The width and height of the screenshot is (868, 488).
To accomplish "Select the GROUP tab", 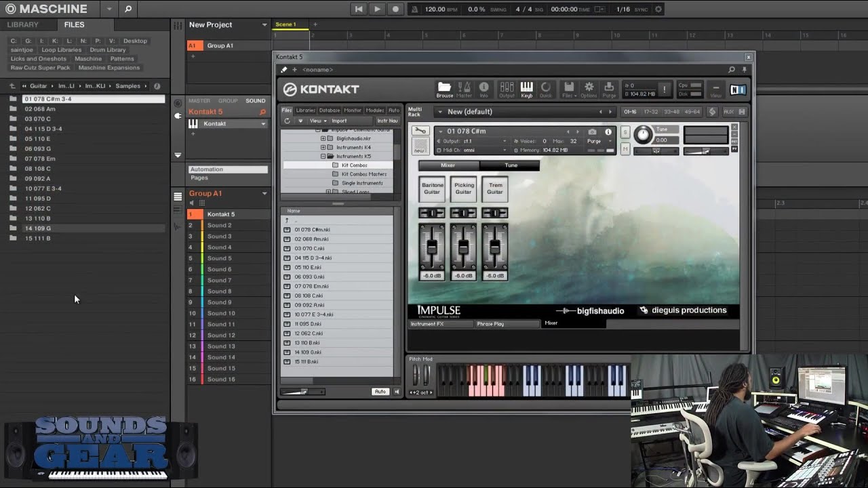I will 228,101.
